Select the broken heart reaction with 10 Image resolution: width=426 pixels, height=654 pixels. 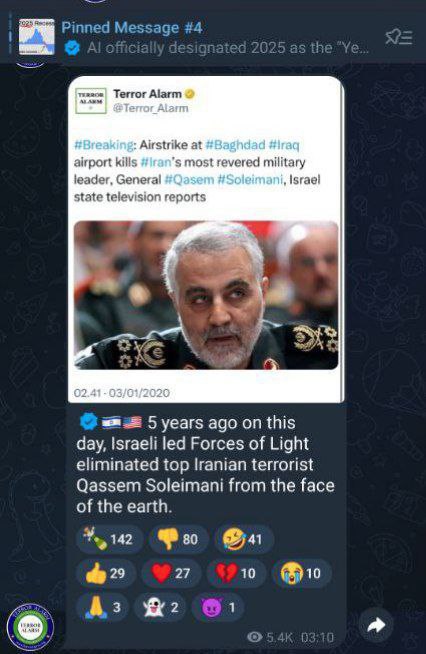(x=237, y=574)
